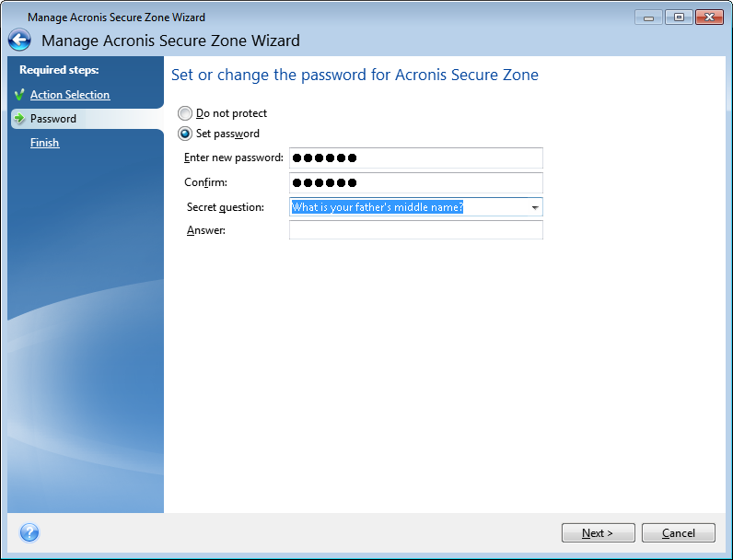Screen dimensions: 733x560
Task: Go to the Action Selection step
Action: [70, 95]
